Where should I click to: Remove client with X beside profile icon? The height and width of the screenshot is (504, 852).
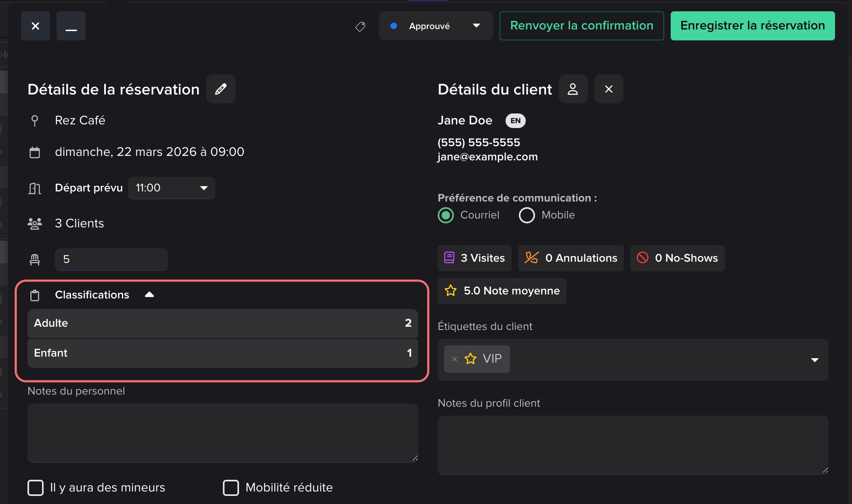point(609,89)
